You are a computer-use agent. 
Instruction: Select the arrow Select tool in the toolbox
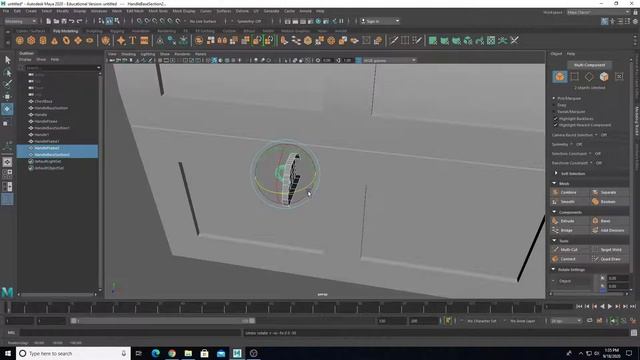(7, 60)
